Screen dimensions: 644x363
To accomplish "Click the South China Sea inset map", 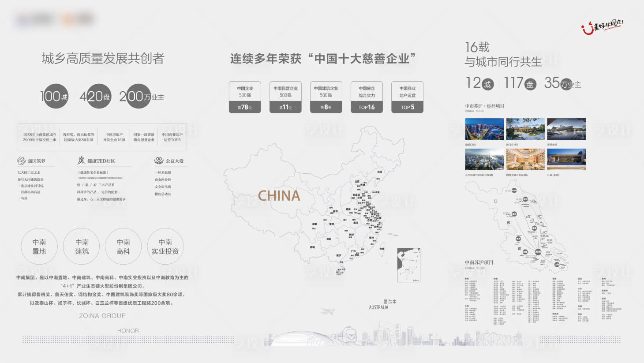I will [x=409, y=266].
